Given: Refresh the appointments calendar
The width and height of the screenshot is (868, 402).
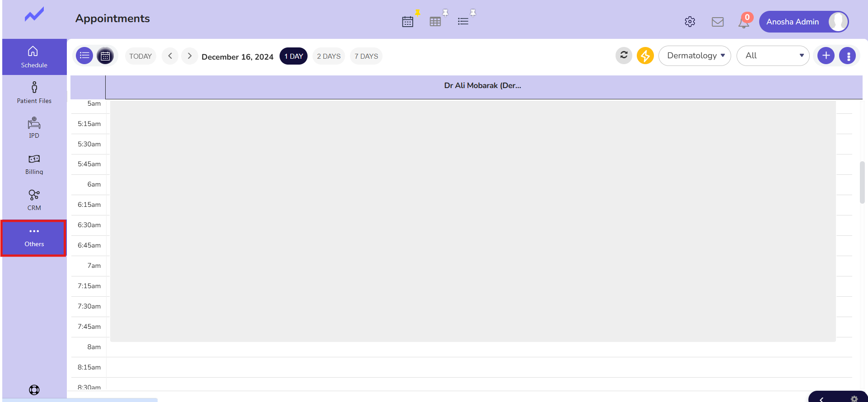Looking at the screenshot, I should 624,56.
